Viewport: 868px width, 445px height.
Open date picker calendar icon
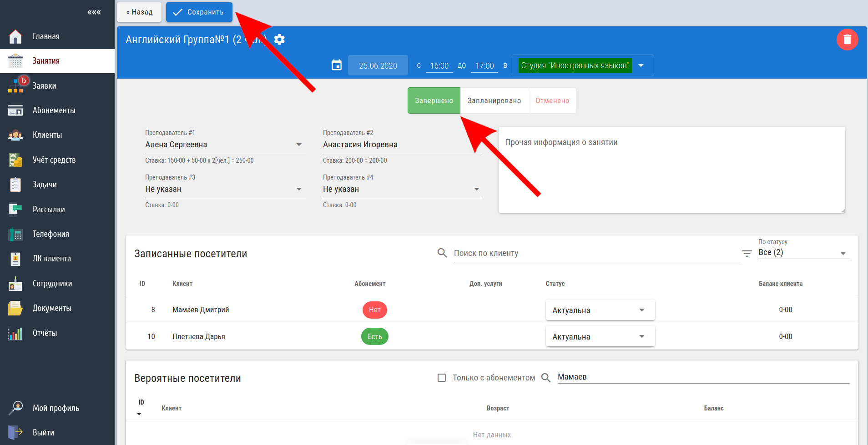[x=337, y=65]
